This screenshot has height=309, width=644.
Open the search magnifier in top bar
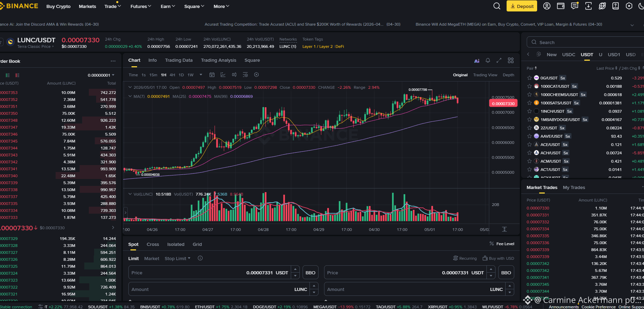[497, 6]
